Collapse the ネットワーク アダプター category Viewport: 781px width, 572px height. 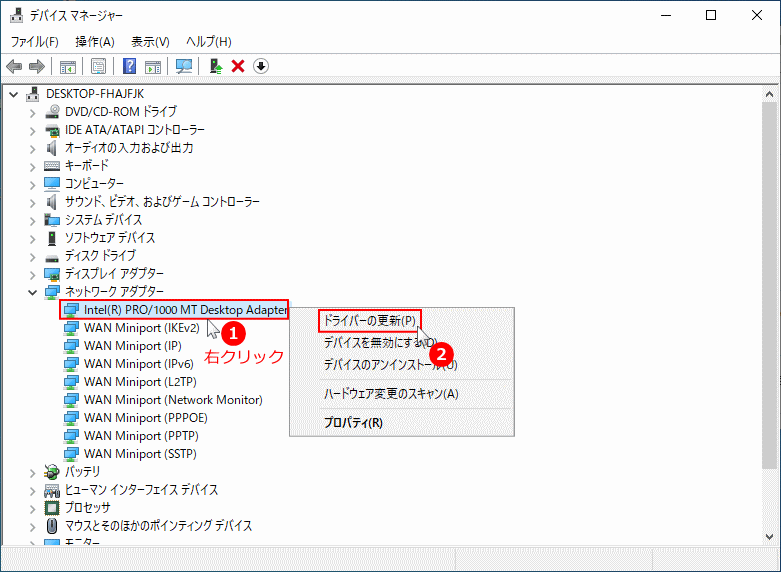[x=33, y=292]
